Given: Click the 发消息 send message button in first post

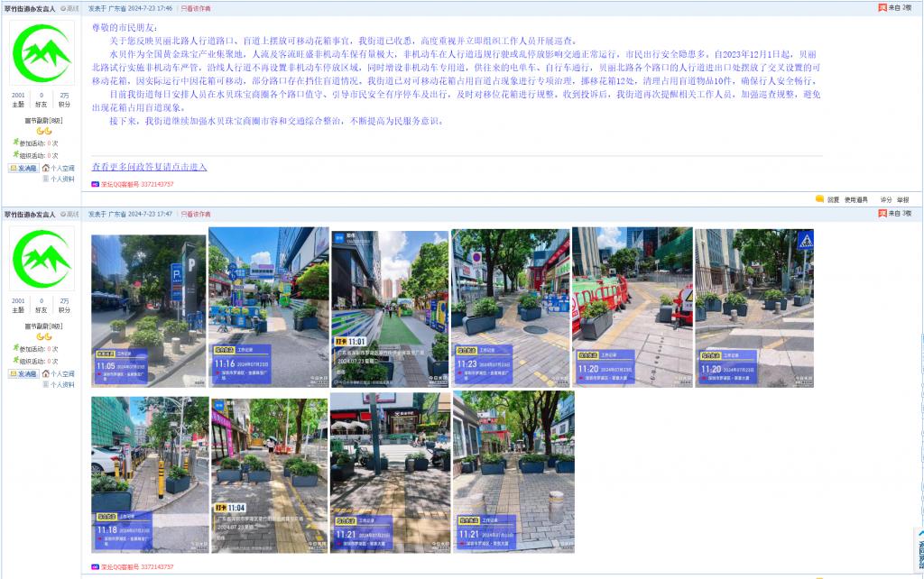Looking at the screenshot, I should [23, 168].
